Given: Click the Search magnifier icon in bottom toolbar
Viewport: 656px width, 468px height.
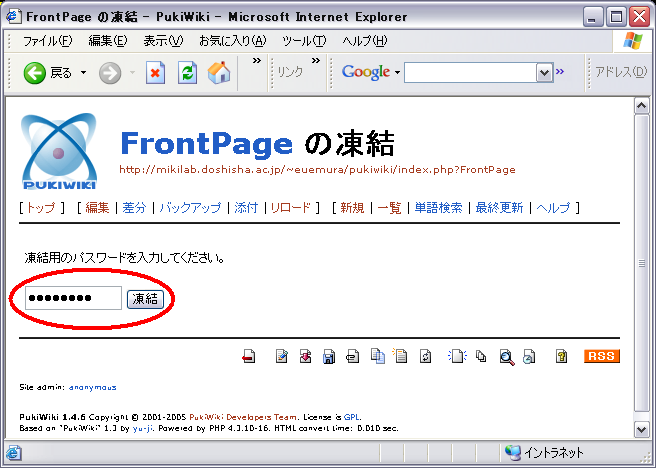Looking at the screenshot, I should click(507, 358).
